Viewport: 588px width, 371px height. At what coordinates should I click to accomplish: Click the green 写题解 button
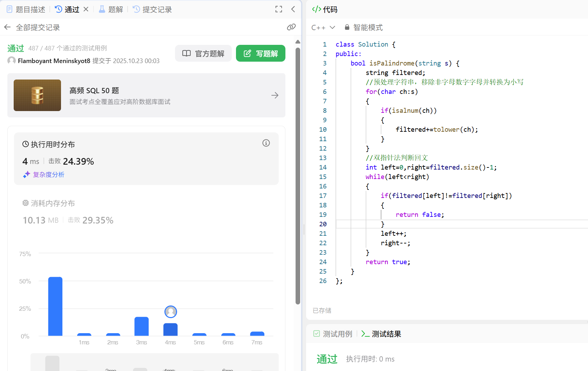tap(261, 53)
